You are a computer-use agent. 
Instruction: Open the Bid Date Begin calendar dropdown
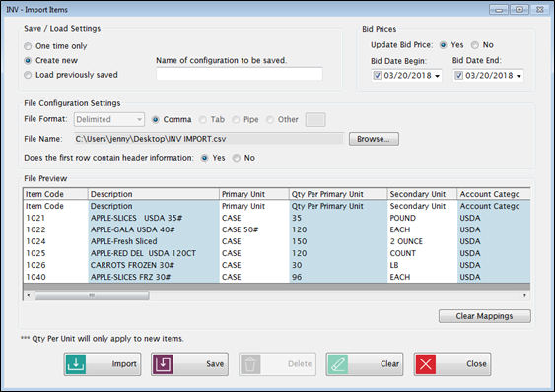(437, 76)
